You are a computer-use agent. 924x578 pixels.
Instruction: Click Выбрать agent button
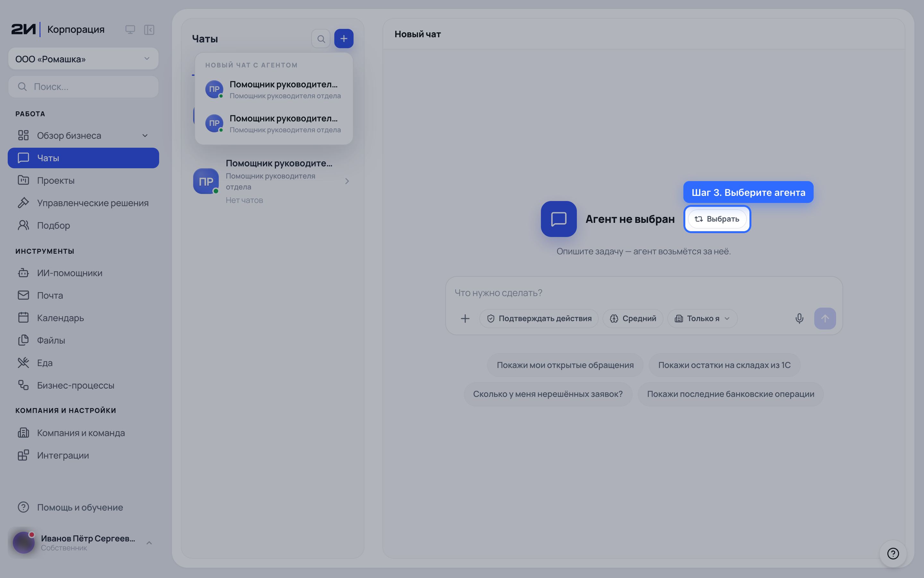pos(717,219)
